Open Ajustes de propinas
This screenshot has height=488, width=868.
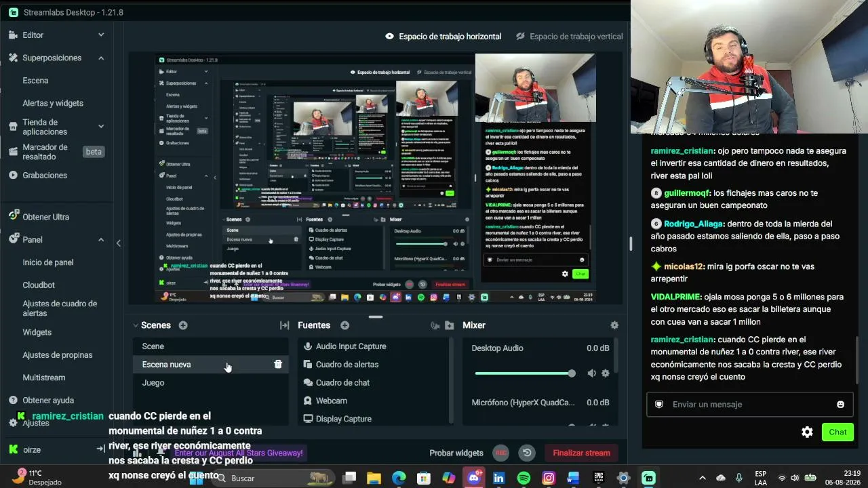(x=58, y=355)
